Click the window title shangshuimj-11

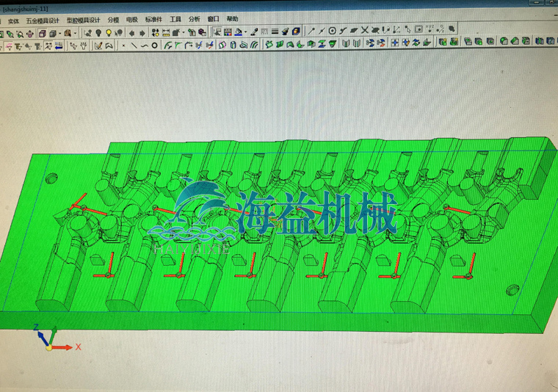[x=26, y=9]
